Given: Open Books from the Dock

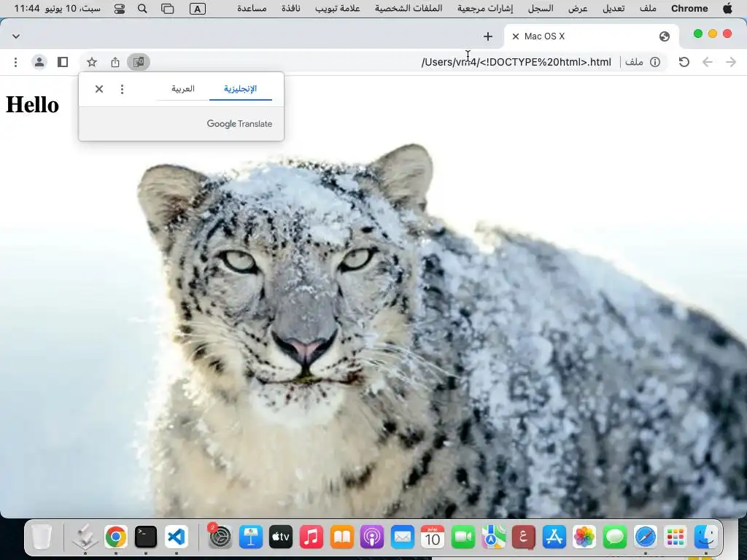Looking at the screenshot, I should click(341, 537).
